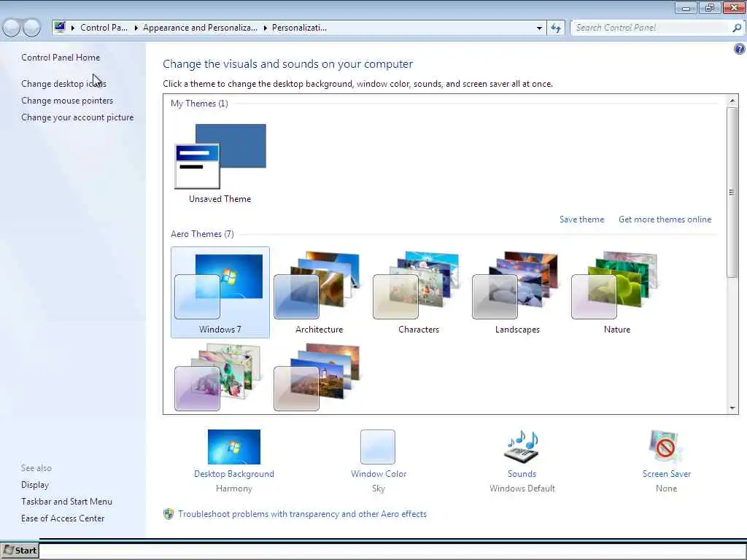Image resolution: width=747 pixels, height=560 pixels.
Task: Focus the Search Control Panel field
Action: coord(650,28)
